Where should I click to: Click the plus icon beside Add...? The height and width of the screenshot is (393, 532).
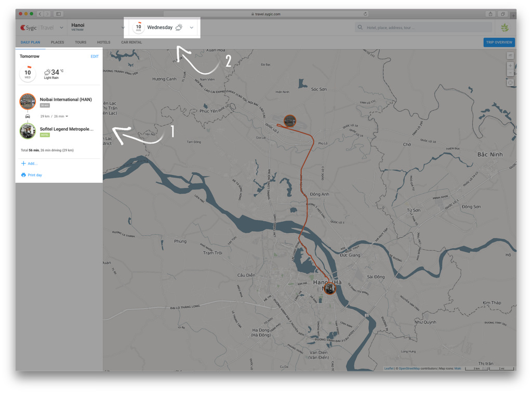(23, 164)
